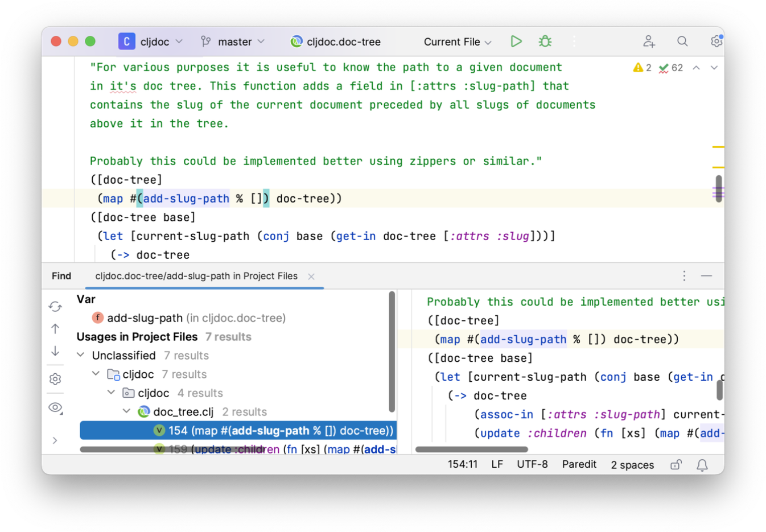Viewport: 766px width, 532px height.
Task: Open the More Actions vertical dots in toolbar
Action: click(574, 41)
